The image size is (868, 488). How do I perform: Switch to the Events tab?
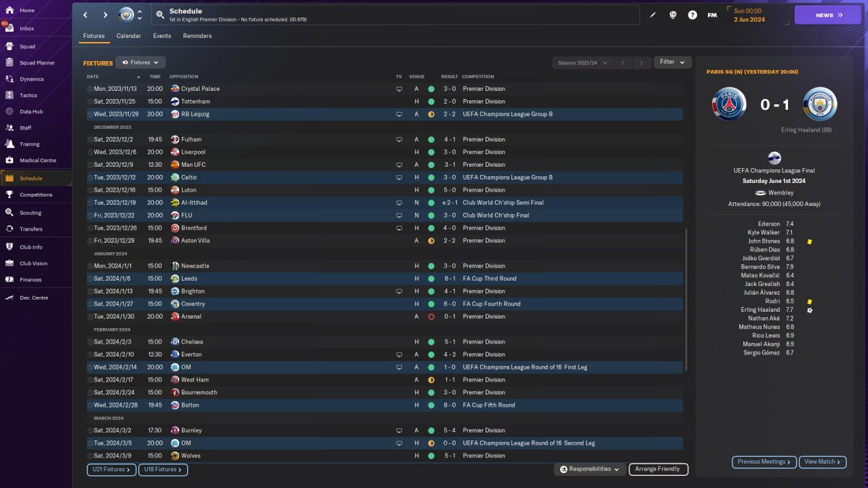pyautogui.click(x=162, y=36)
